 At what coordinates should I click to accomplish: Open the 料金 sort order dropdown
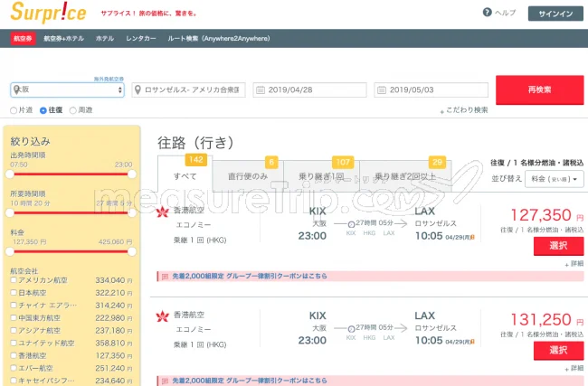pos(555,179)
